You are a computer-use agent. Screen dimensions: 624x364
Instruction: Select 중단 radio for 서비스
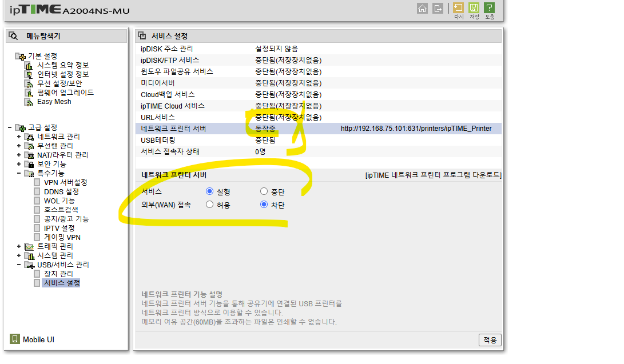(264, 191)
